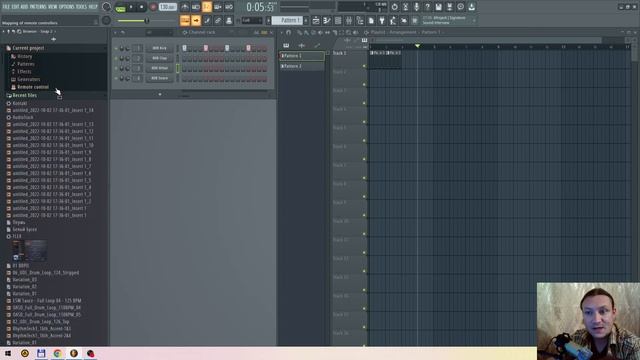This screenshot has height=360, width=640.
Task: Toggle loop recording icon
Action: 229,7
